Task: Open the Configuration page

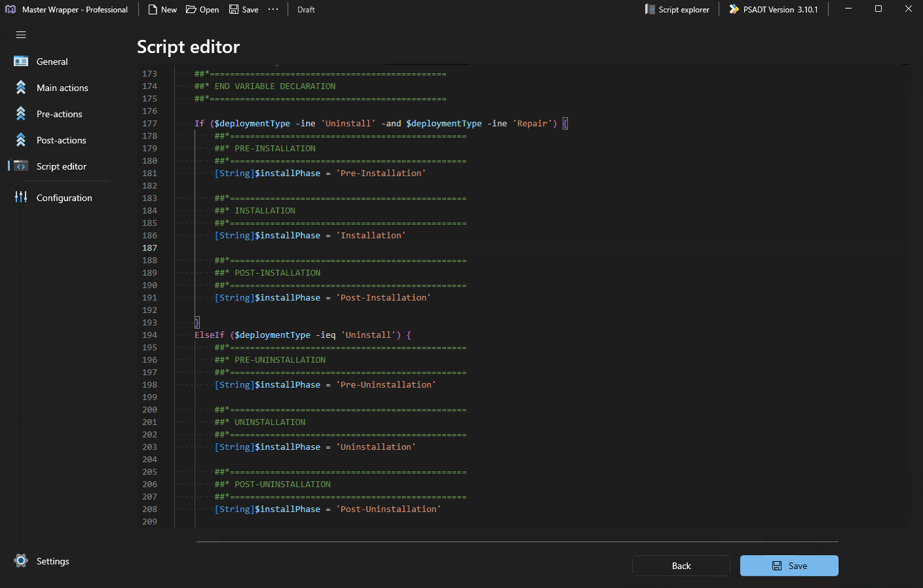Action: (58, 198)
